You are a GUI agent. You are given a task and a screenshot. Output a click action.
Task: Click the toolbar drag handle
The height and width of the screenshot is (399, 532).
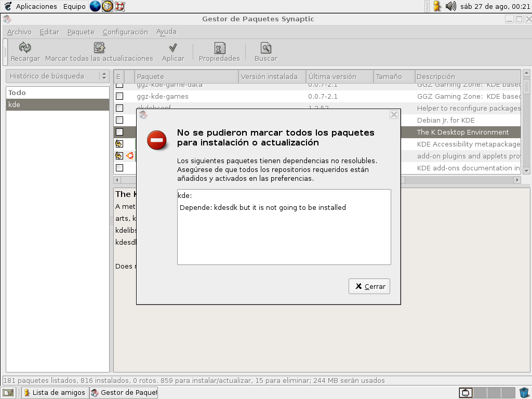click(5, 52)
